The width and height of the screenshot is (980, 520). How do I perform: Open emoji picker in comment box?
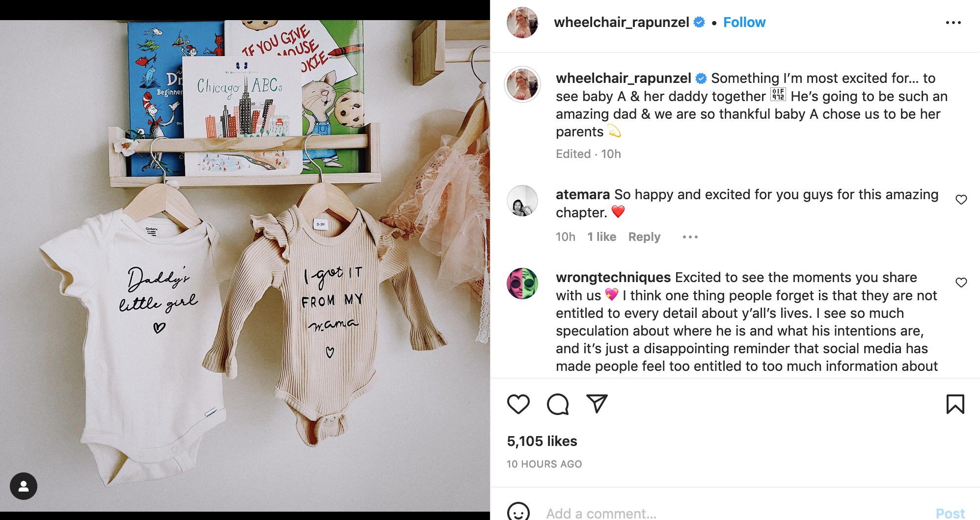click(x=518, y=512)
